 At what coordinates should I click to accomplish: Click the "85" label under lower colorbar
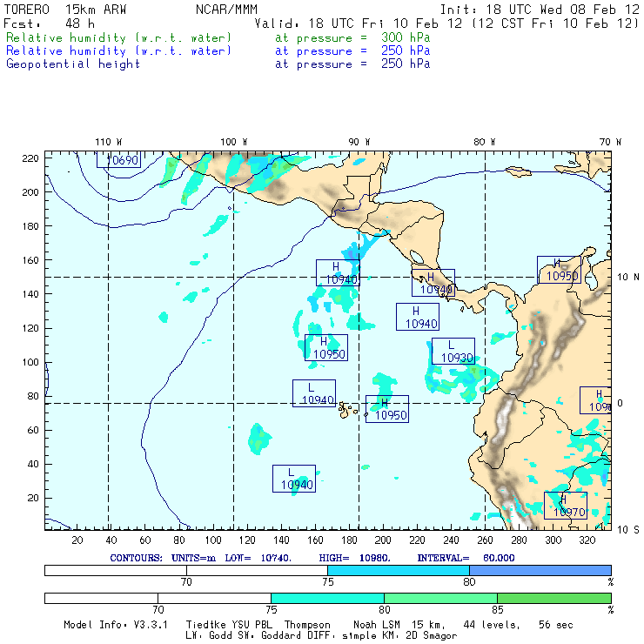click(x=498, y=609)
